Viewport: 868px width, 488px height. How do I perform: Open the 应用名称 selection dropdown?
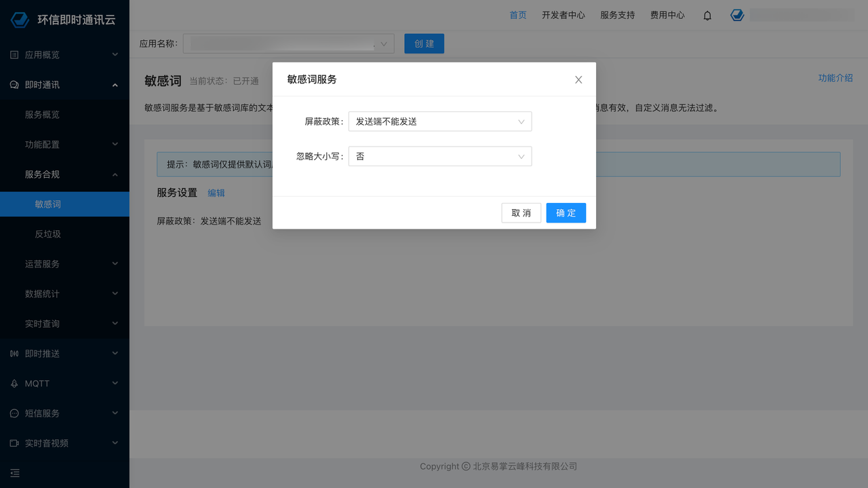tap(288, 43)
